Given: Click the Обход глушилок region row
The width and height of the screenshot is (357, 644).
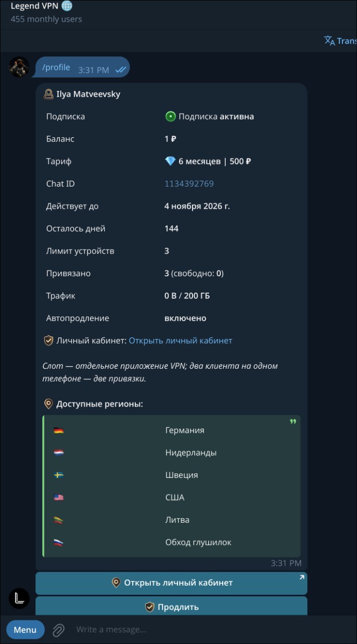Looking at the screenshot, I should [x=171, y=542].
